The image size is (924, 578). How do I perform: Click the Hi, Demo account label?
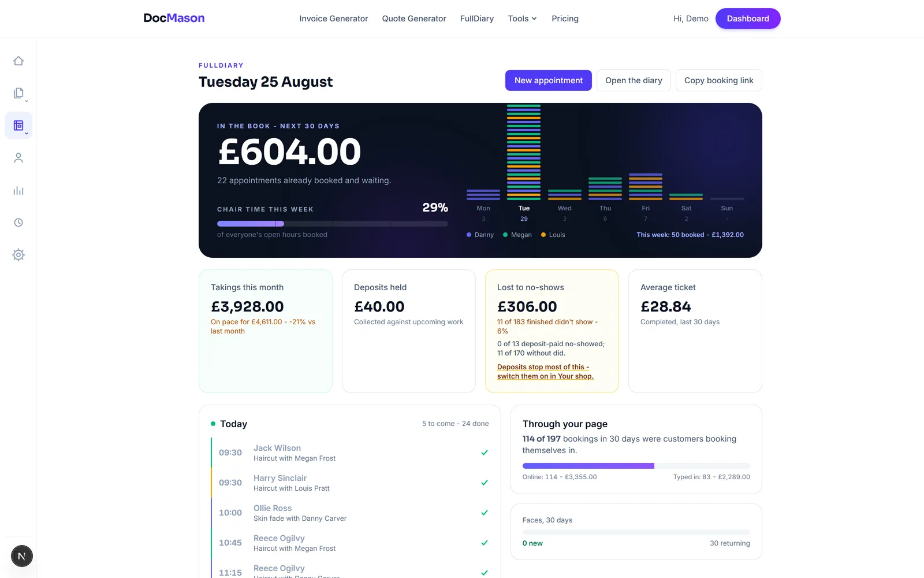coord(691,18)
